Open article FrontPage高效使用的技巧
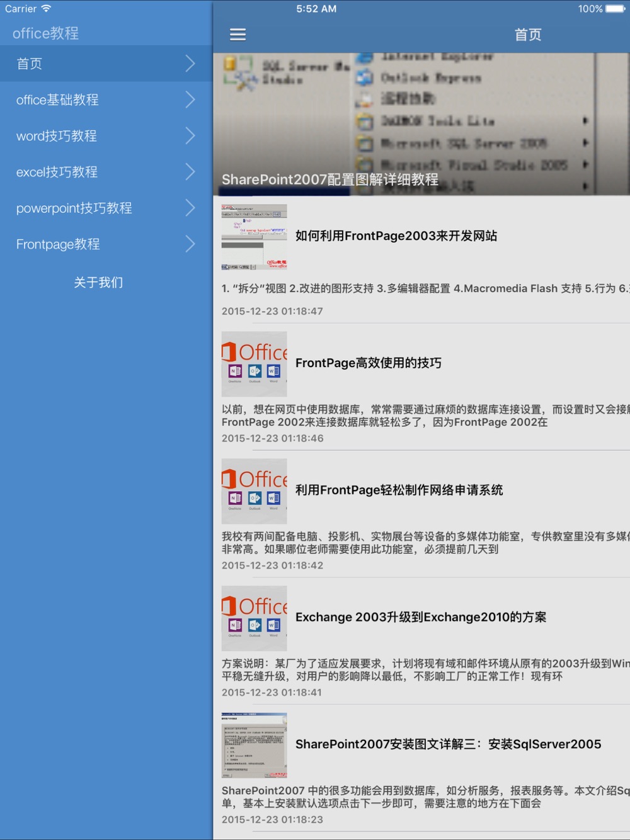Screen dimensions: 630x840 (369, 363)
